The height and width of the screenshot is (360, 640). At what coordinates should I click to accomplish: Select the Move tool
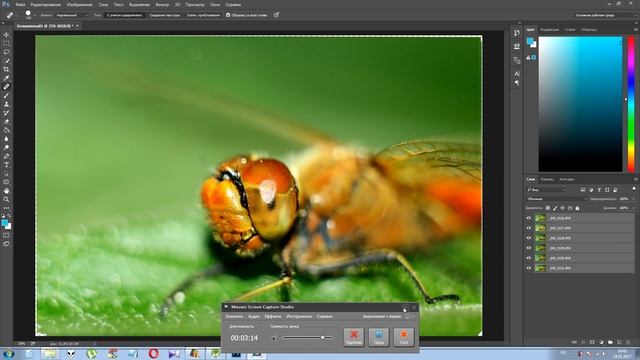coord(6,35)
